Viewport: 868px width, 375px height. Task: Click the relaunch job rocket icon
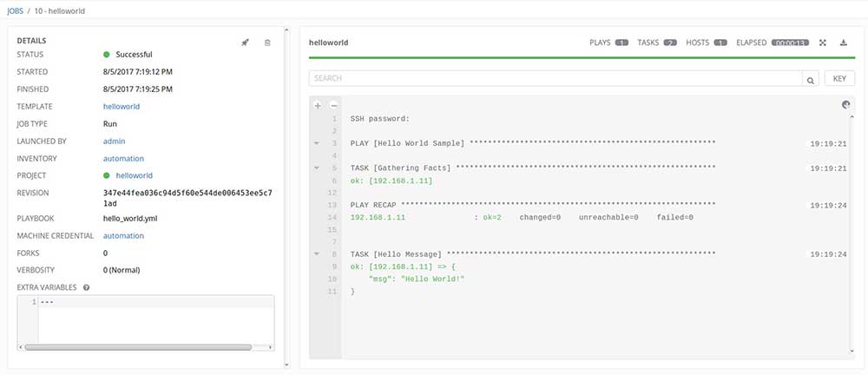(246, 42)
